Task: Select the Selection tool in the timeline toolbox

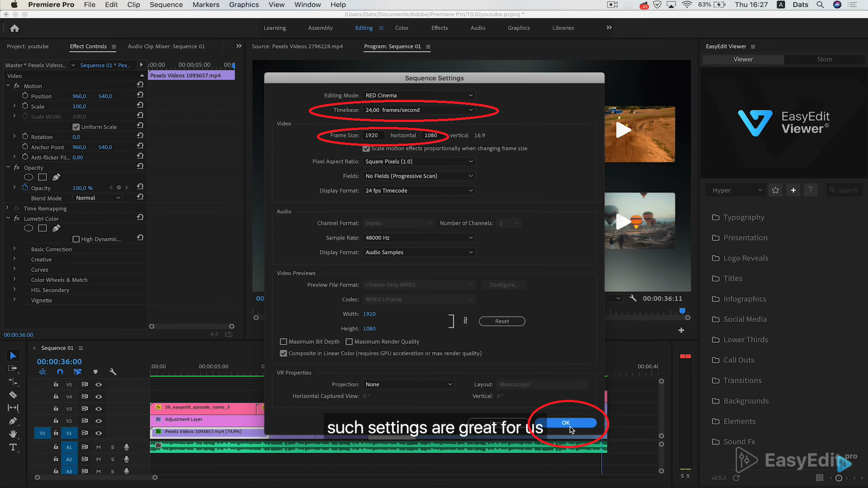Action: click(13, 356)
